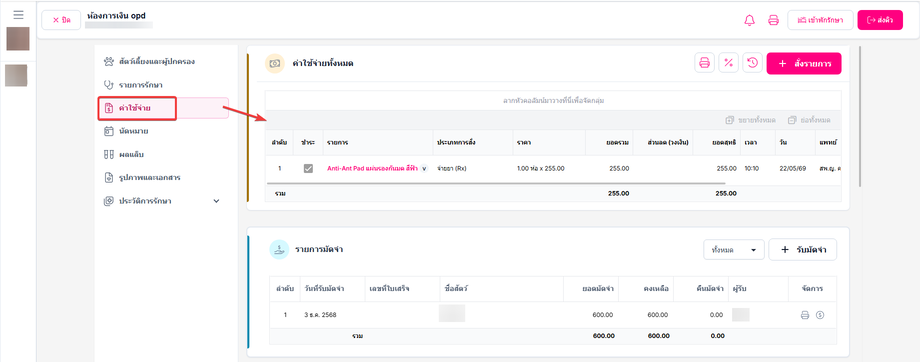Click the notification bell icon
This screenshot has width=920, height=362.
click(x=749, y=20)
